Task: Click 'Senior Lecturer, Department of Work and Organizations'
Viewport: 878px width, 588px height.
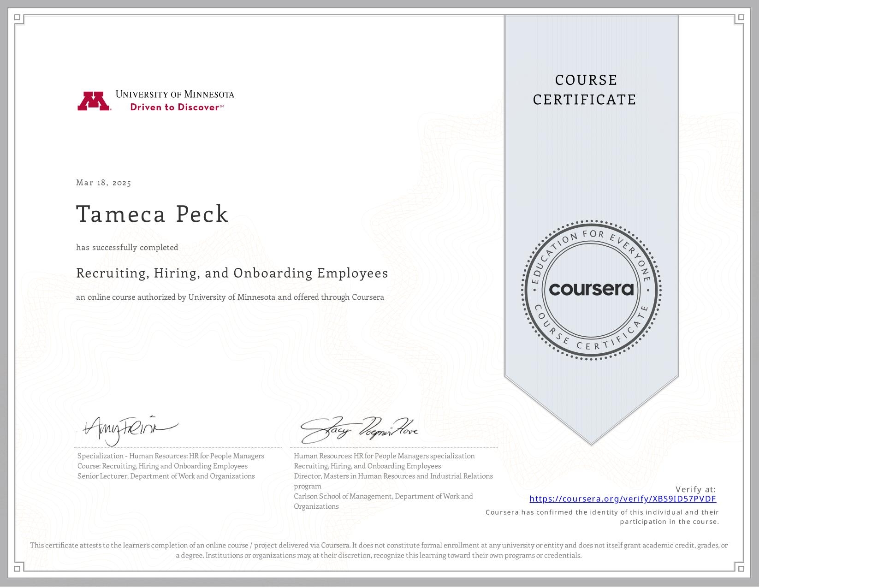Action: point(166,476)
